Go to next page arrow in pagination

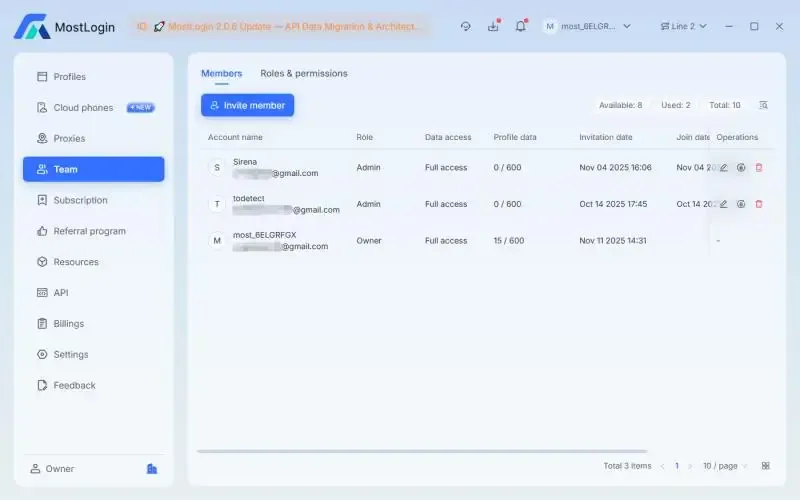click(690, 466)
